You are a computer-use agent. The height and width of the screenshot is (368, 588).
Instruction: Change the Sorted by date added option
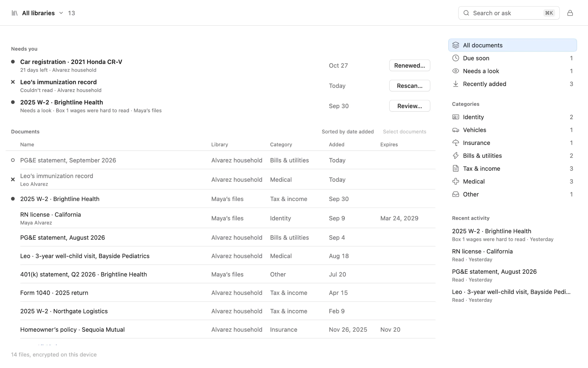[x=347, y=132]
